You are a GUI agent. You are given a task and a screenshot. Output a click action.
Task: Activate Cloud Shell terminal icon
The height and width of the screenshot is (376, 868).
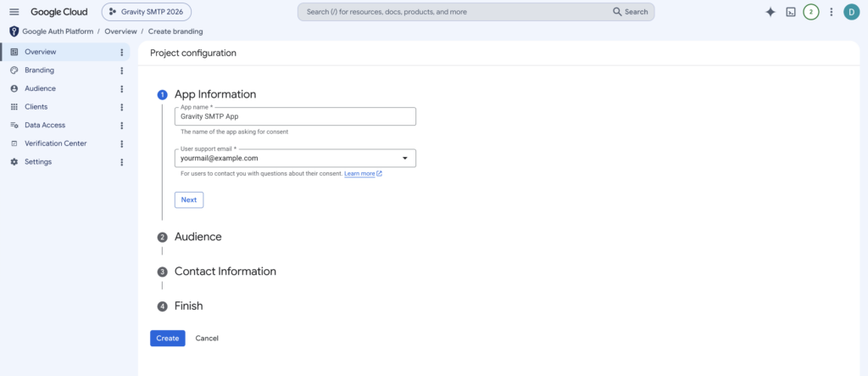[791, 12]
